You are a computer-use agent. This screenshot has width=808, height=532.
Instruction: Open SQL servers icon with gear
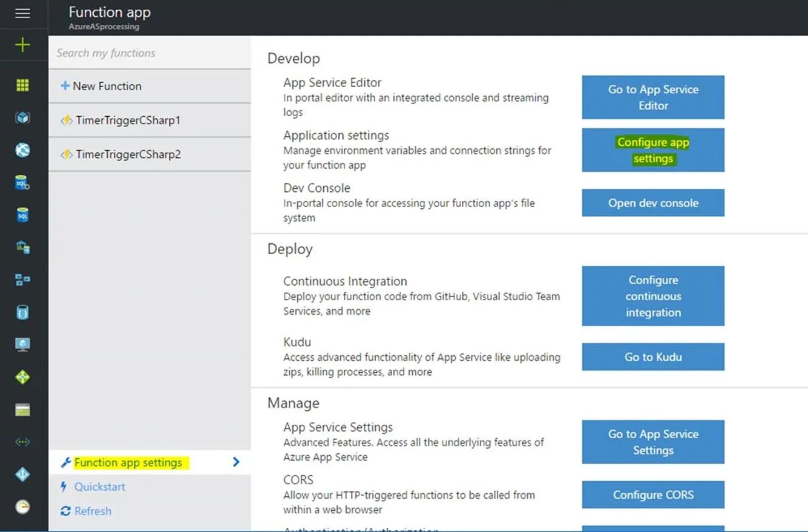click(x=22, y=182)
